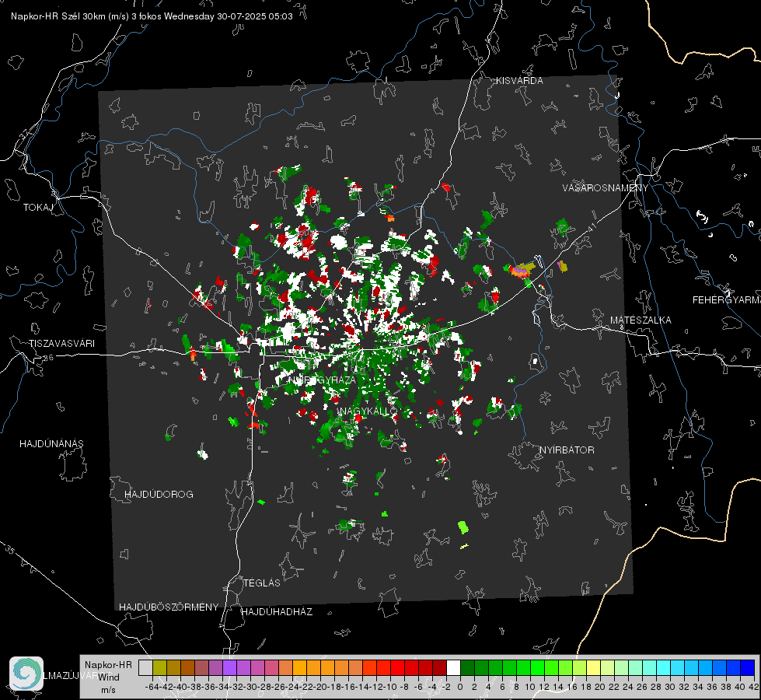Image resolution: width=761 pixels, height=700 pixels.
Task: Click the HAJDÚDOROG town label
Action: point(159,495)
